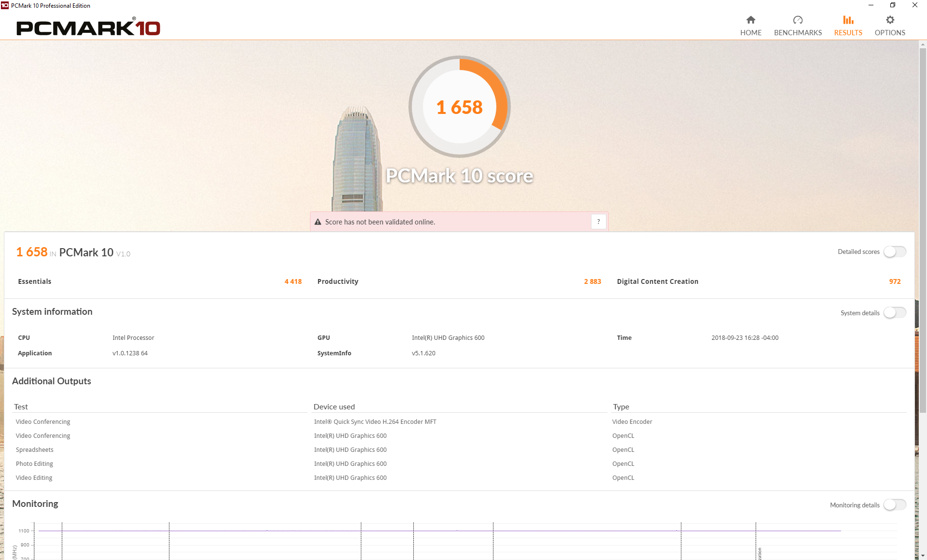Image resolution: width=927 pixels, height=560 pixels.
Task: Click the Essentials score 4 418
Action: click(293, 281)
